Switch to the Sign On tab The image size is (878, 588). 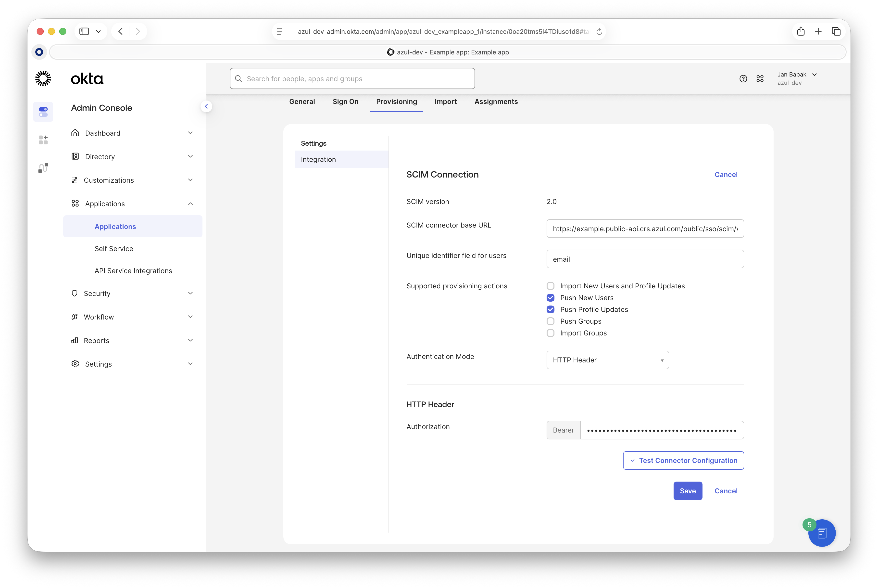pos(345,102)
